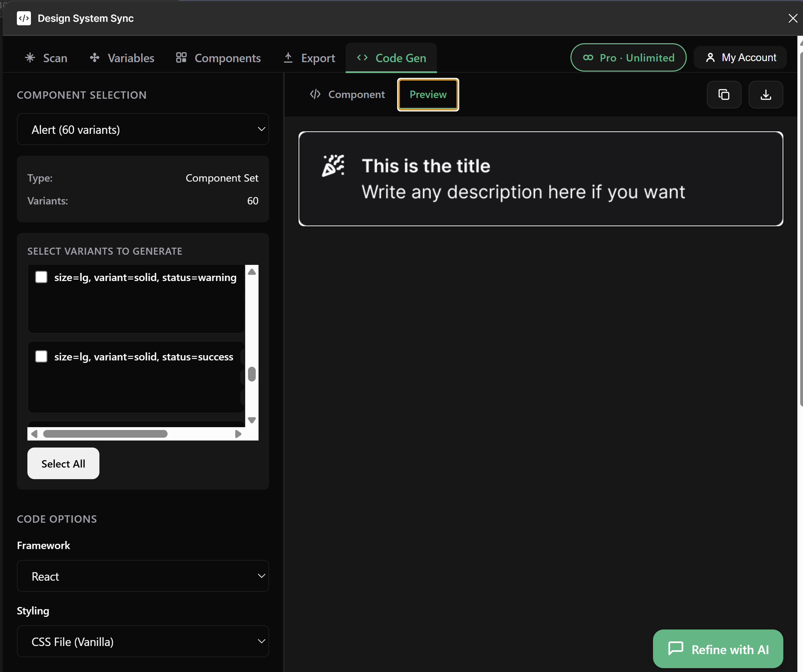Click the alert preview card
803x672 pixels.
pyautogui.click(x=541, y=179)
